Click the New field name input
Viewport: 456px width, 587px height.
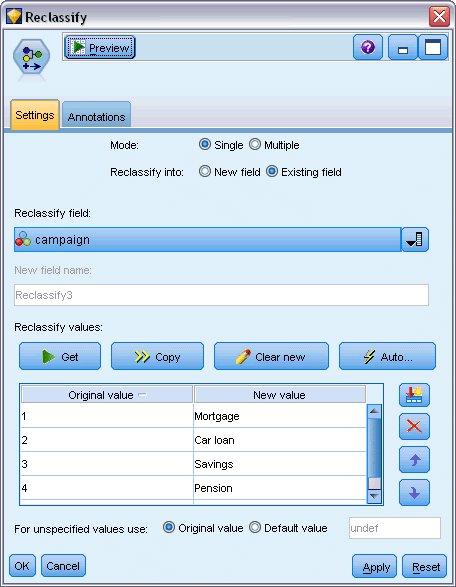pos(221,295)
